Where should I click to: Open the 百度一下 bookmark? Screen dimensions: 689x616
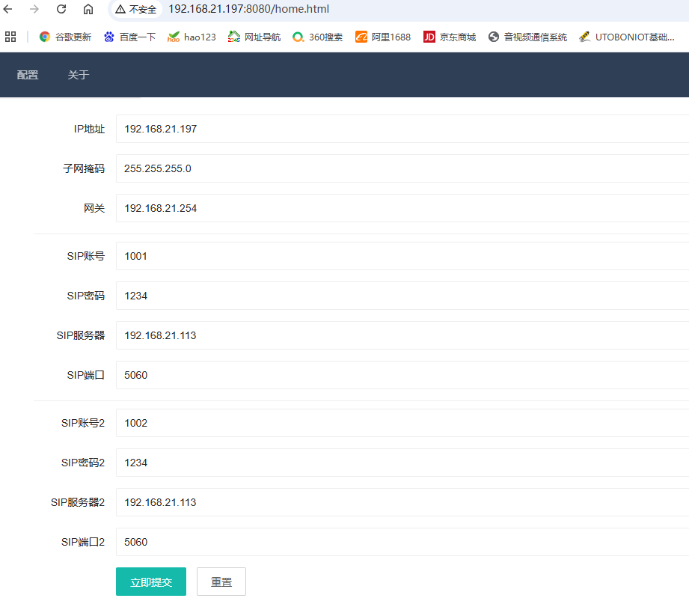[x=129, y=37]
